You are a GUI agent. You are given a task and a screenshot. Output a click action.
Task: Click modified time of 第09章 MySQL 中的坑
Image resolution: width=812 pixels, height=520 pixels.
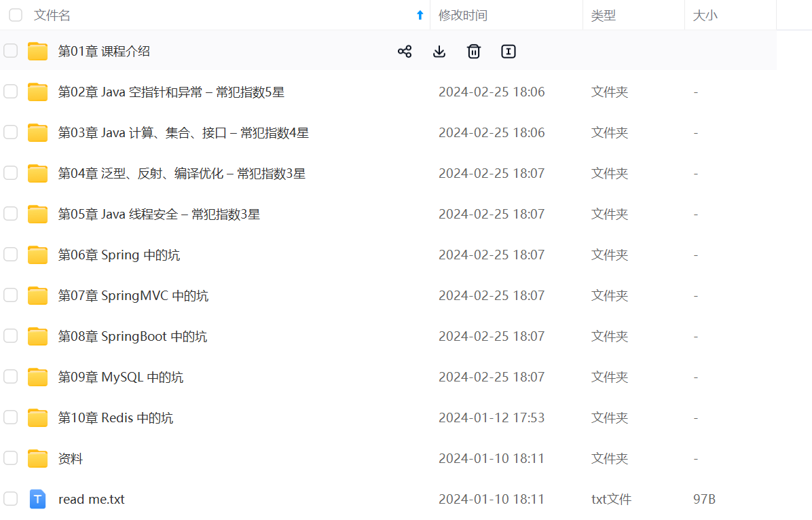[x=492, y=377]
